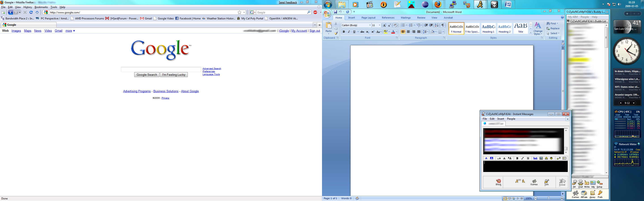The image size is (644, 201).
Task: Open the Underline style dropdown arrow
Action: coord(358,32)
